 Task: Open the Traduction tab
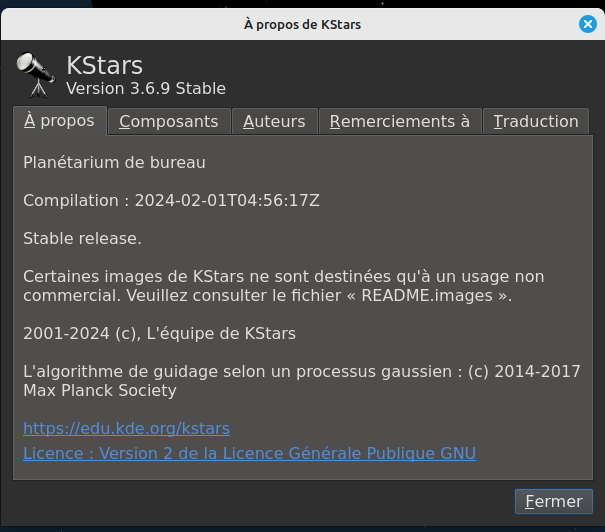tap(536, 122)
